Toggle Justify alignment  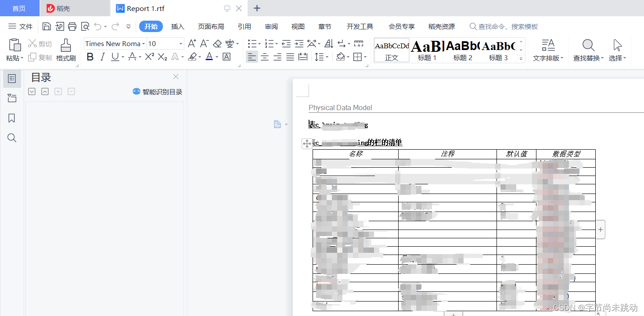click(290, 57)
